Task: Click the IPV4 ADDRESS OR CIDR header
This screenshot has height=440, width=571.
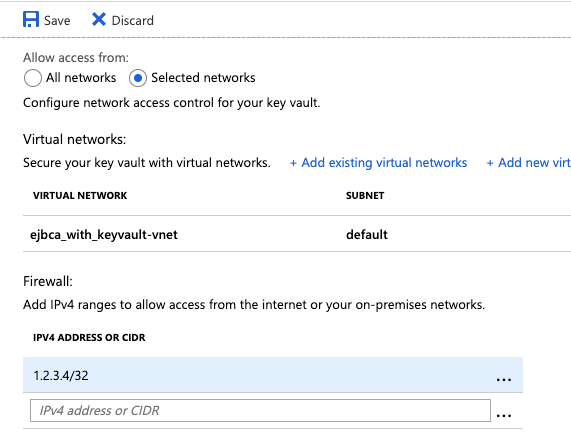Action: [89, 338]
